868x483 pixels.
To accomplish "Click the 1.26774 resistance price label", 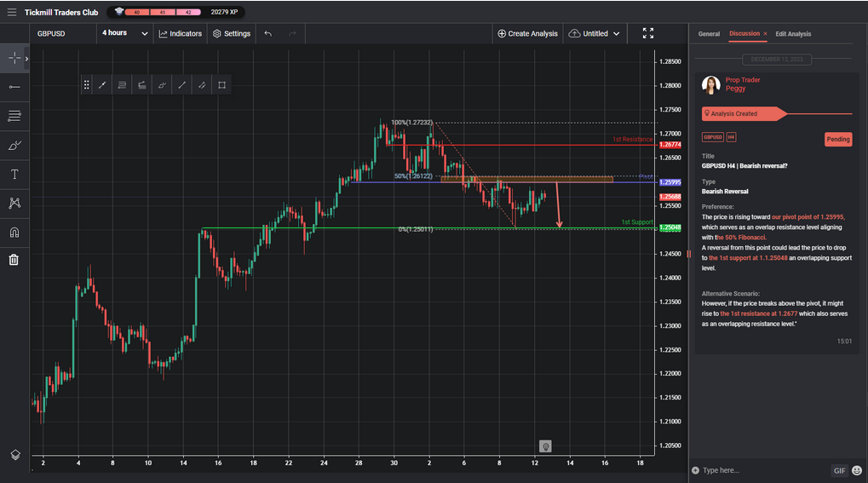I will pyautogui.click(x=670, y=145).
